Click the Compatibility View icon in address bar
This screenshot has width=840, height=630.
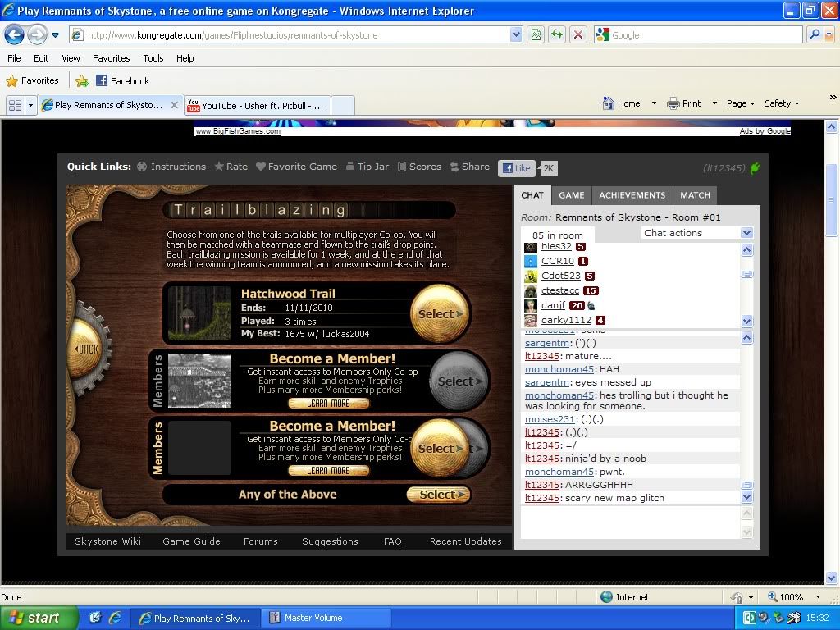tap(536, 35)
